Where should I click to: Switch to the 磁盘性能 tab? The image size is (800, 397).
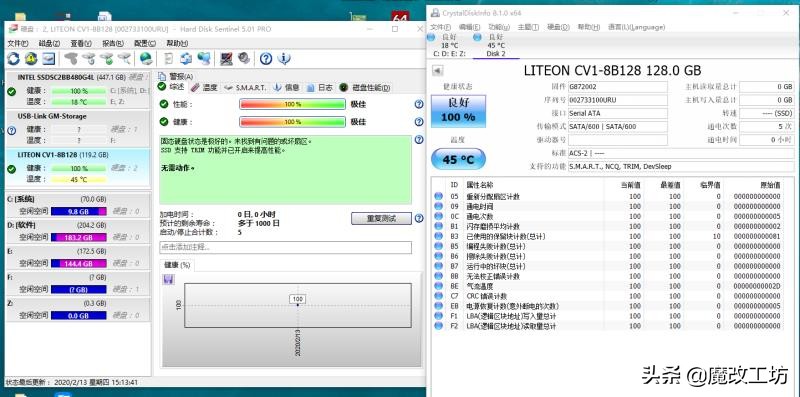365,88
